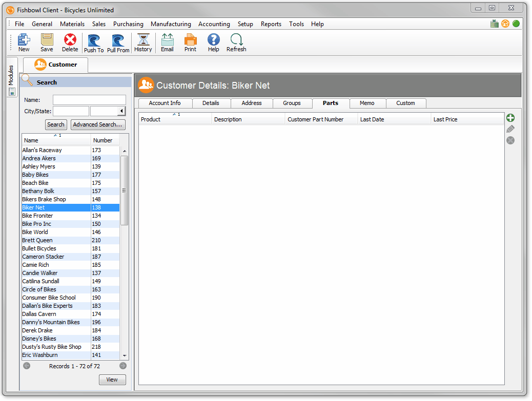Click the orange home icon top right

[x=505, y=24]
